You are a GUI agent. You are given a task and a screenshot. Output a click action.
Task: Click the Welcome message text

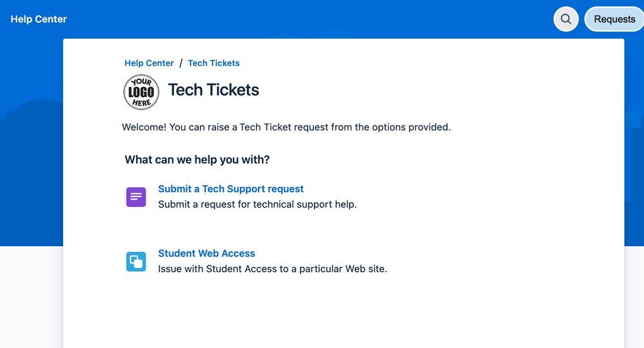tap(286, 127)
